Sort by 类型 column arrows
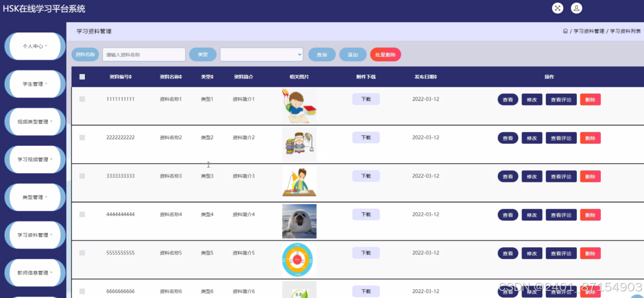This screenshot has width=644, height=298. (x=212, y=77)
